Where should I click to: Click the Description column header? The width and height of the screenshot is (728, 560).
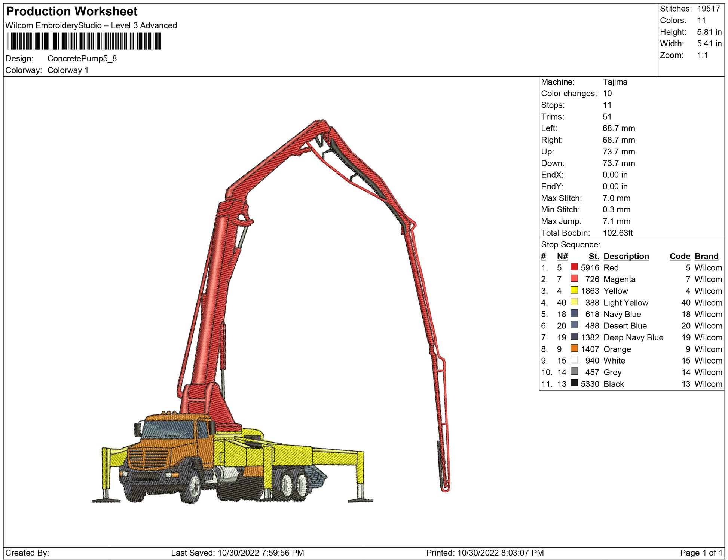click(626, 256)
